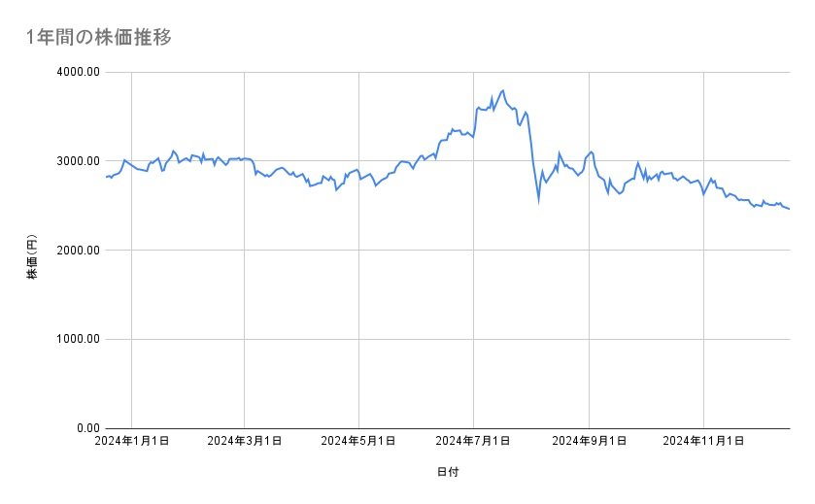Screen dimensions: 815x504
Task: Select the 2024年9月1日 date label
Action: [x=589, y=441]
